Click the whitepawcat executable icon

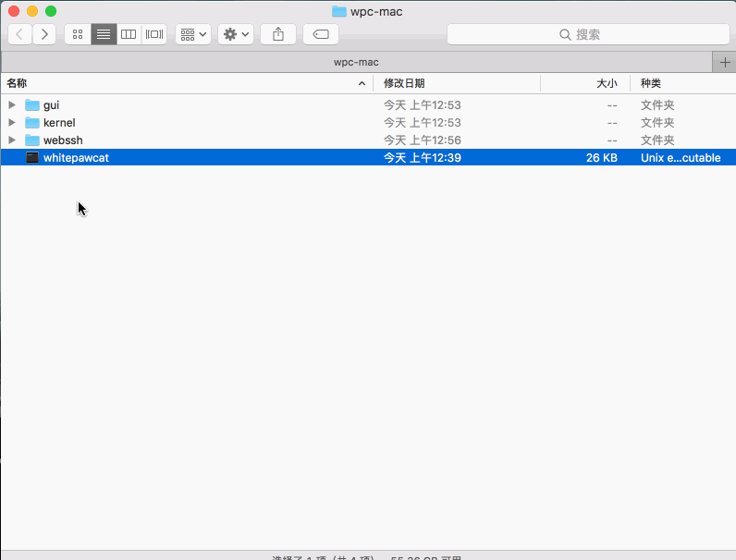click(x=32, y=158)
